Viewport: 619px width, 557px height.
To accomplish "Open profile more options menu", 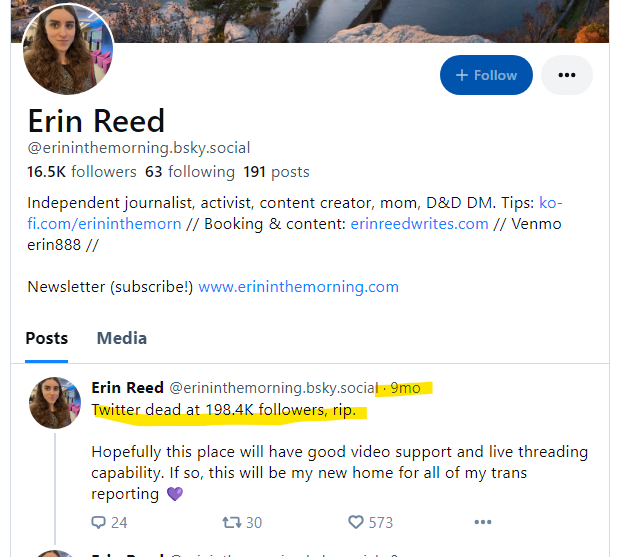I will point(567,75).
